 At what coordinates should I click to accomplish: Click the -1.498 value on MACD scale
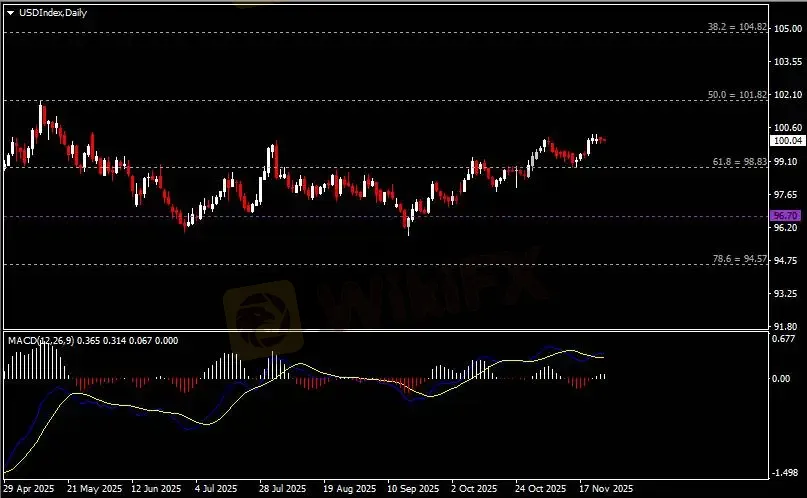click(x=786, y=473)
